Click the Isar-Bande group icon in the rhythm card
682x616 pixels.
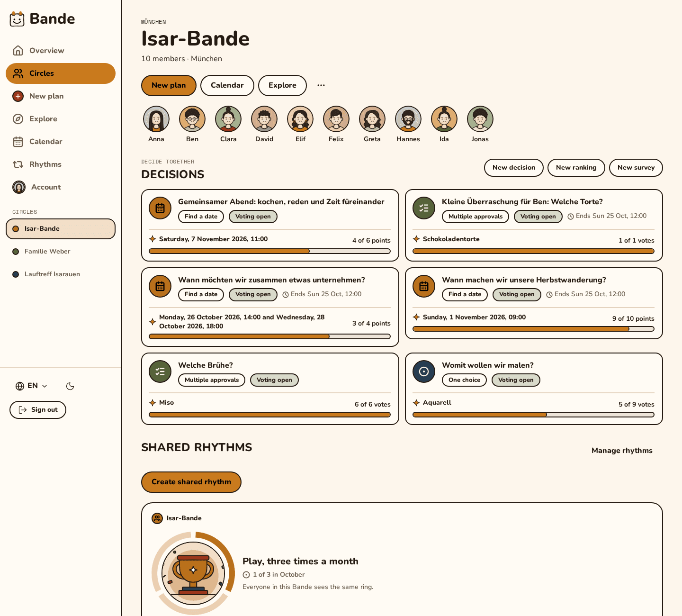tap(157, 518)
